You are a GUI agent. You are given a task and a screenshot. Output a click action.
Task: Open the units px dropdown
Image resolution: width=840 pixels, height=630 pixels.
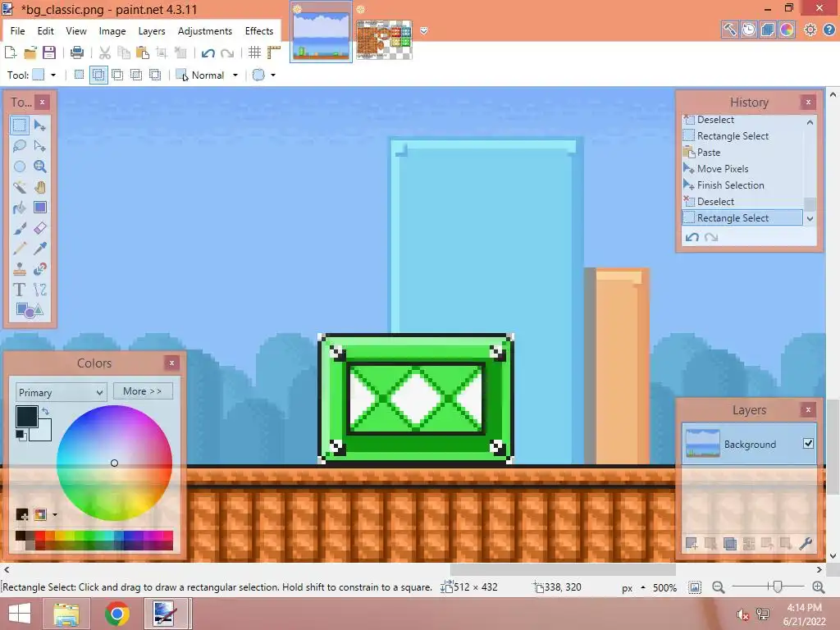(633, 587)
